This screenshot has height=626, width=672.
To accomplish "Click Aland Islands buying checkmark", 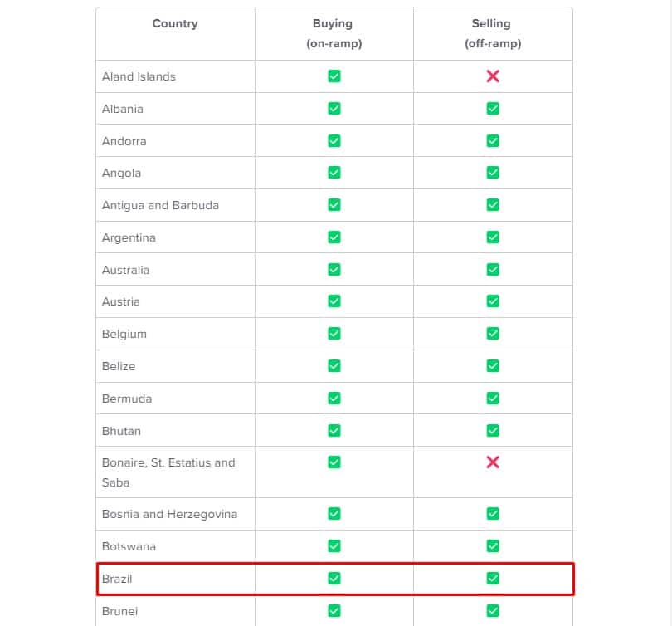I will pos(334,76).
